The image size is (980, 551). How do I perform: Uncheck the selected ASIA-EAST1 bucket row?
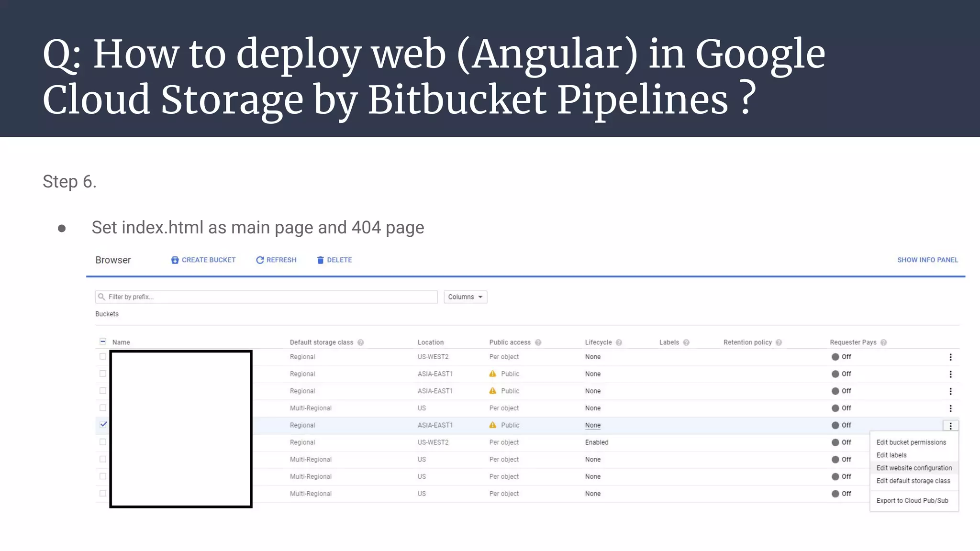click(x=103, y=424)
